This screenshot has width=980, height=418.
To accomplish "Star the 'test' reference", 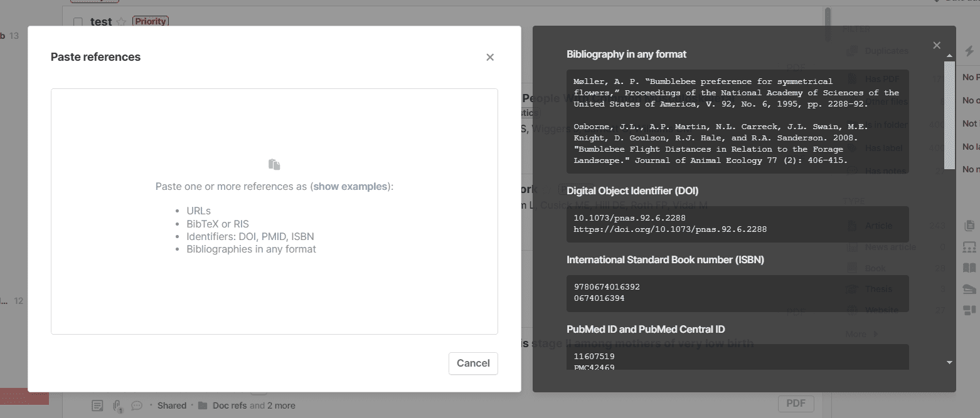I will pos(121,22).
